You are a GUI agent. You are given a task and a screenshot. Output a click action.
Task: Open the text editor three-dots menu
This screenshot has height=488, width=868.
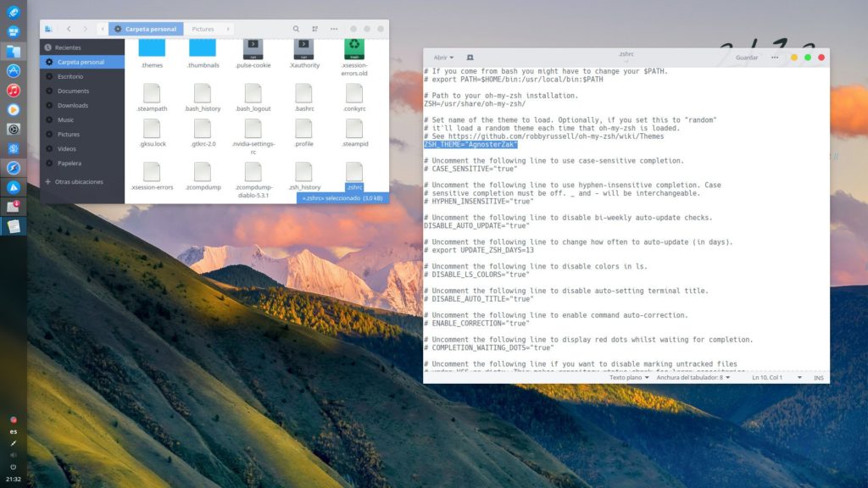[x=775, y=58]
